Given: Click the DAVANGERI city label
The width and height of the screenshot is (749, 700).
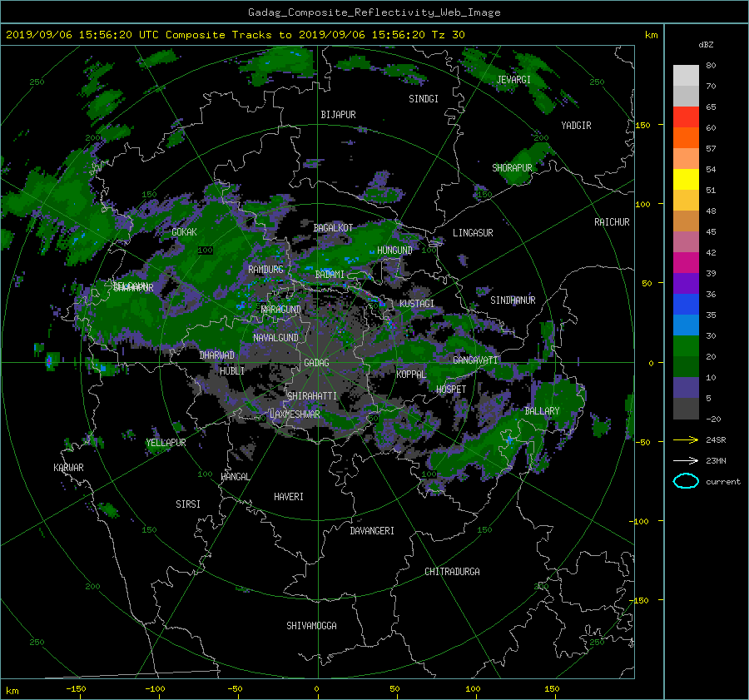Looking at the screenshot, I should (x=372, y=531).
